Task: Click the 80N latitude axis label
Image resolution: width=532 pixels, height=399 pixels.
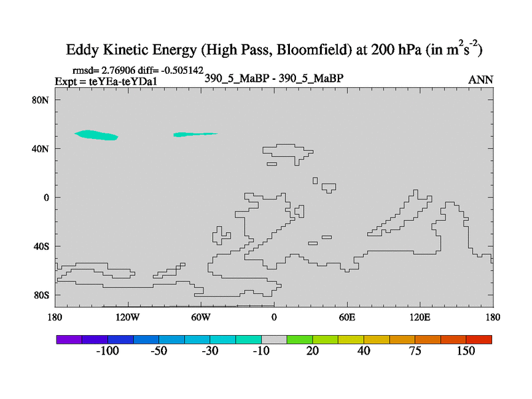Action: 43,100
